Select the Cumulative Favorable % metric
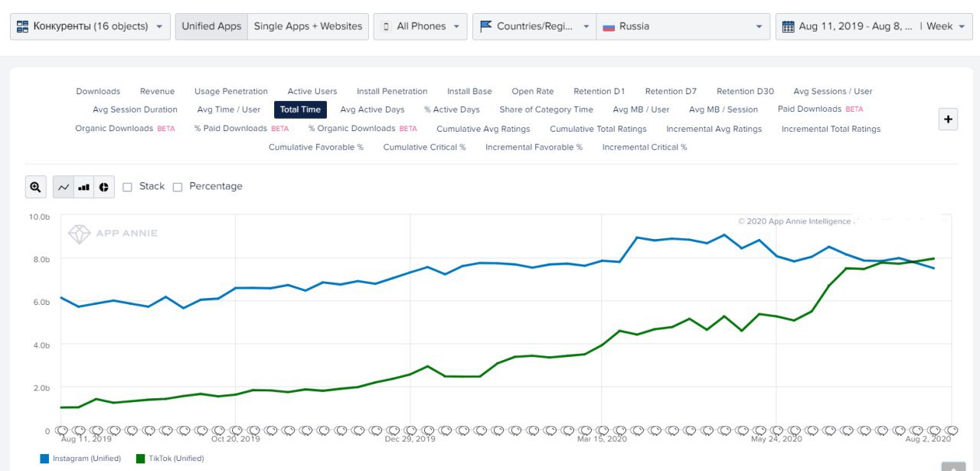The image size is (980, 471). tap(316, 147)
